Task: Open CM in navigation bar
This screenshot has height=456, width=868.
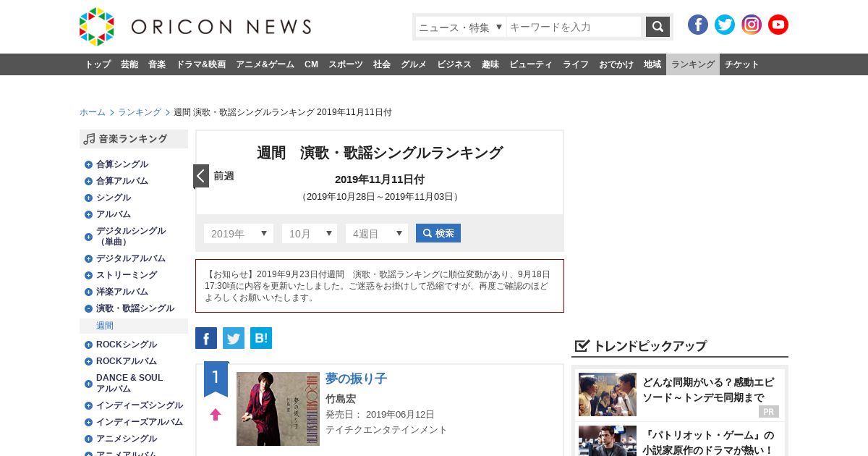Action: (311, 64)
